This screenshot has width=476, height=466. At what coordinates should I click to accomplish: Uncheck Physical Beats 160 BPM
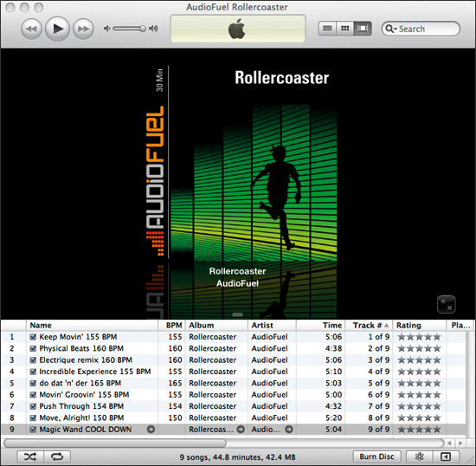[x=33, y=348]
